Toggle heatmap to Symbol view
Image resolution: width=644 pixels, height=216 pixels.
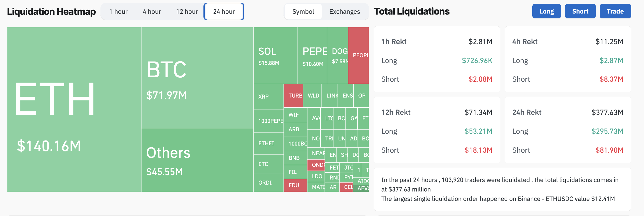tap(303, 11)
